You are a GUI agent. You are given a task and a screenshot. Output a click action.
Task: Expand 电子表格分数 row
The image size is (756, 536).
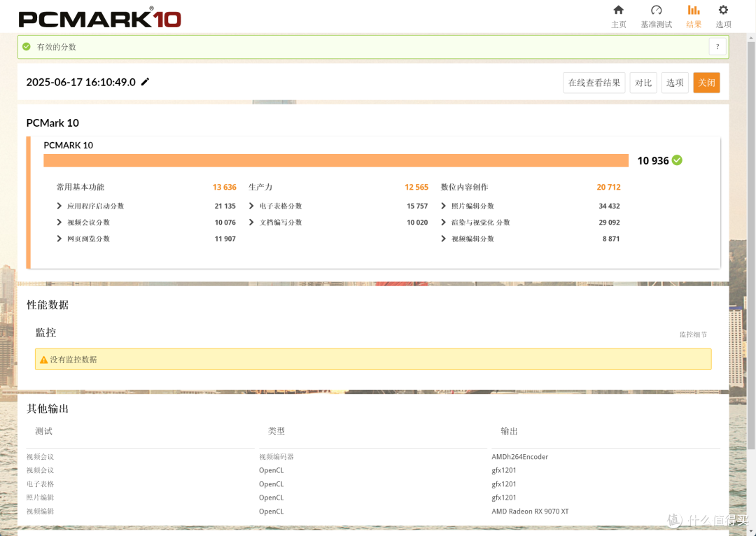[251, 206]
